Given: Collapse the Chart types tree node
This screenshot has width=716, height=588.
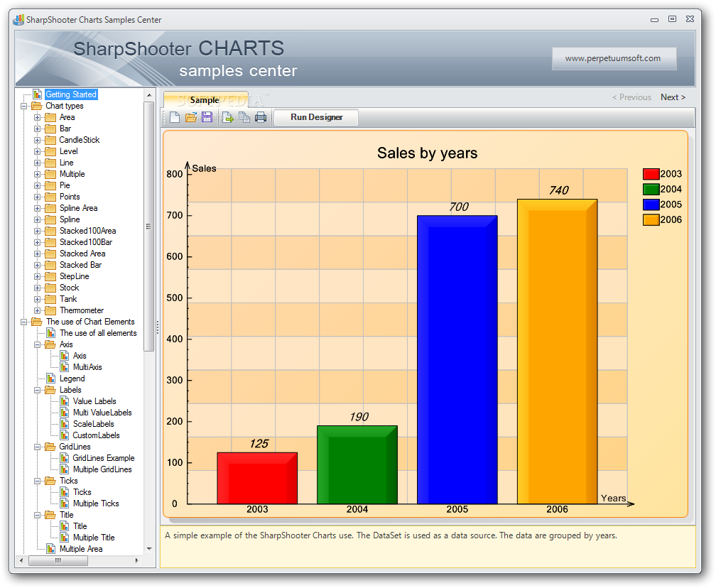Looking at the screenshot, I should (23, 106).
